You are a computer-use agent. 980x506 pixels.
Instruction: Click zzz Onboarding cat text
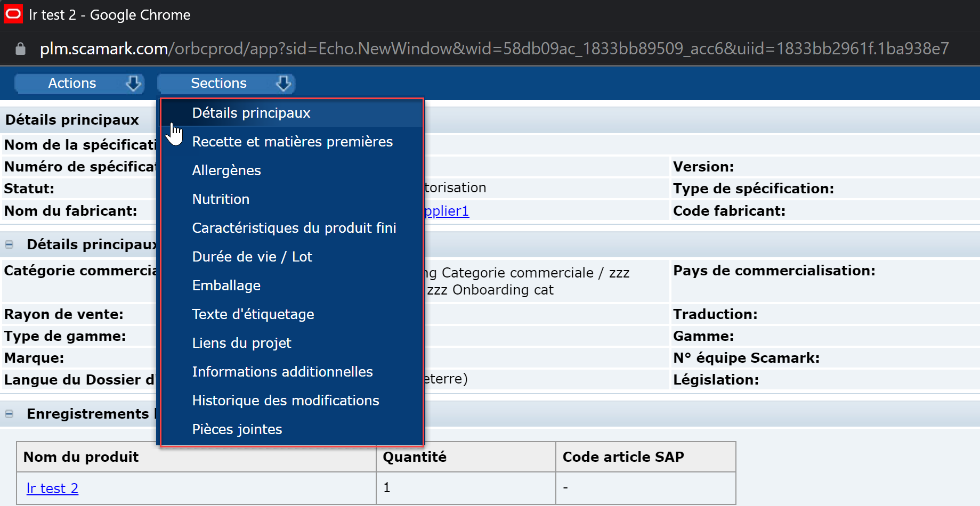(490, 290)
